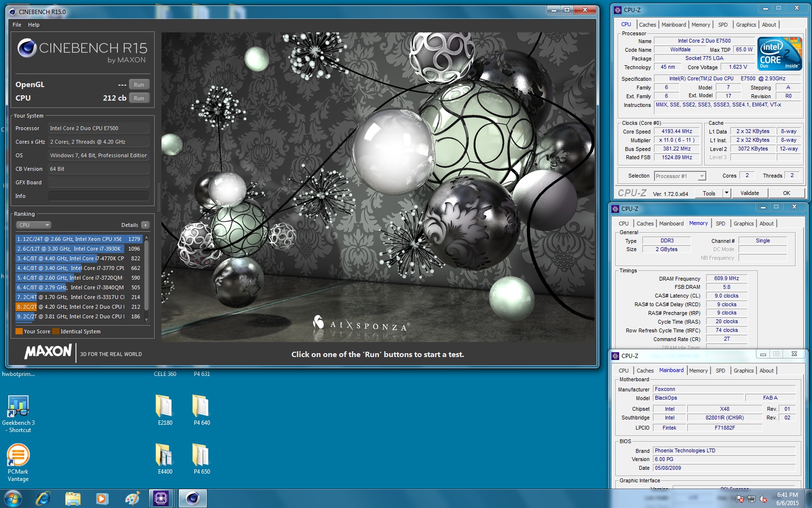
Task: Switch to Cinebench taskbar button
Action: coord(193,498)
